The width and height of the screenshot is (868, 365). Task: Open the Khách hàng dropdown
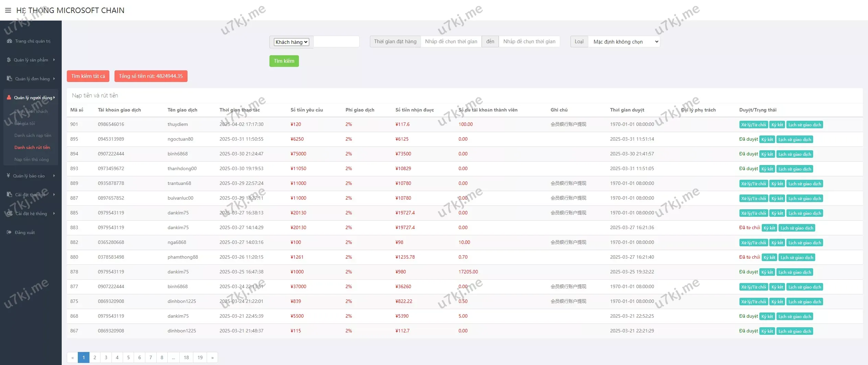tap(291, 42)
